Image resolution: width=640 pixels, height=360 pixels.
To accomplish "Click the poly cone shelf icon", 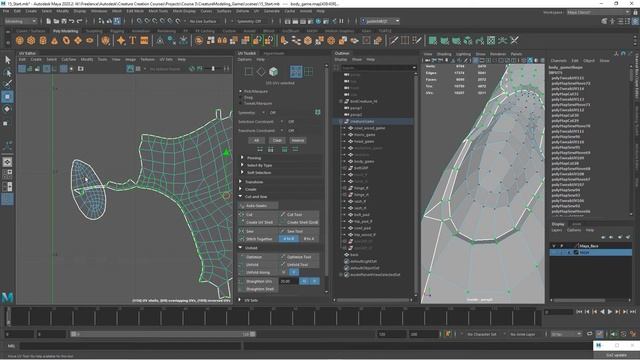I will coord(54,40).
